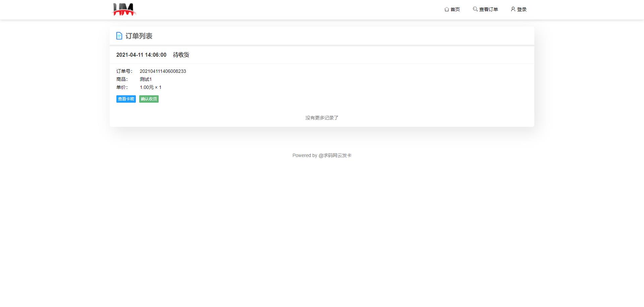This screenshot has width=644, height=307.
Task: Open the 登录 login link
Action: click(x=522, y=9)
